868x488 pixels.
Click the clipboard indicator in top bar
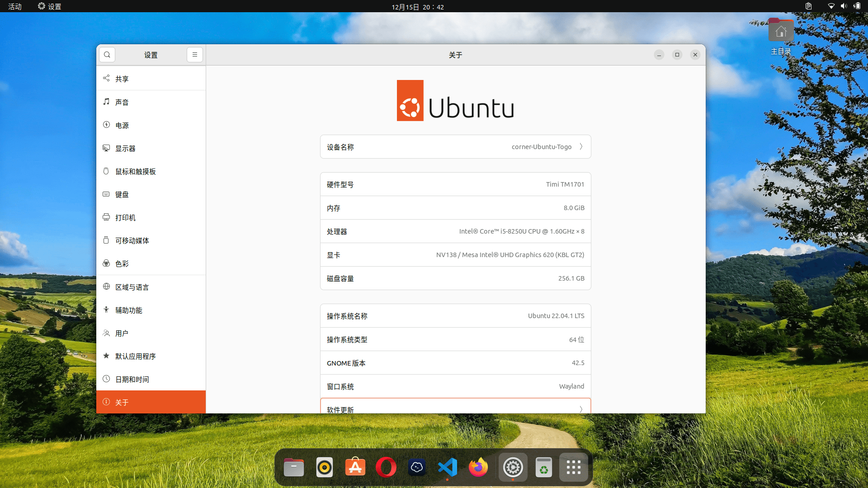pos(809,6)
